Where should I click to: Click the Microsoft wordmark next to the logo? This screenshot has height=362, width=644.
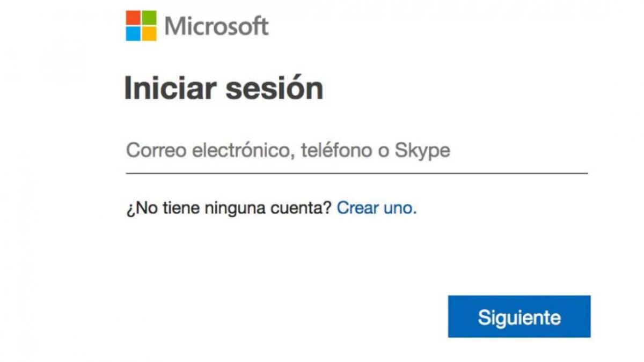(x=216, y=24)
